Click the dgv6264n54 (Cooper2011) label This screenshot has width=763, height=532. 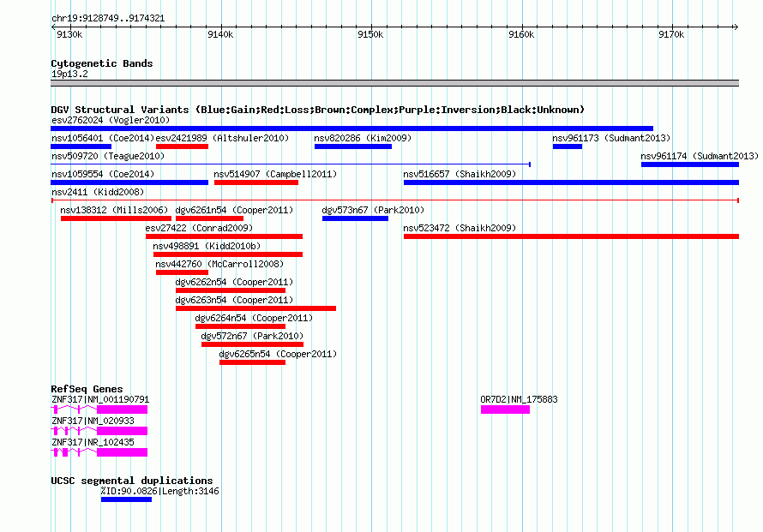point(254,318)
